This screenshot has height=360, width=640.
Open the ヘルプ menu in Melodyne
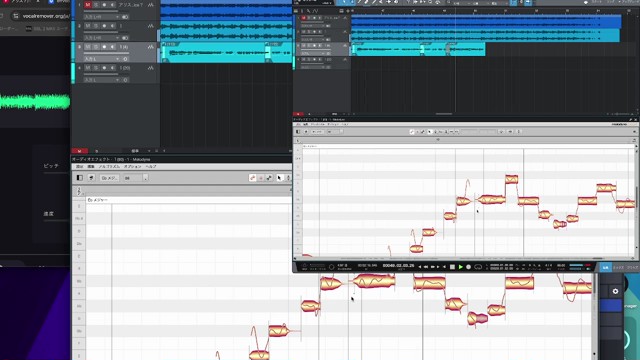point(151,167)
